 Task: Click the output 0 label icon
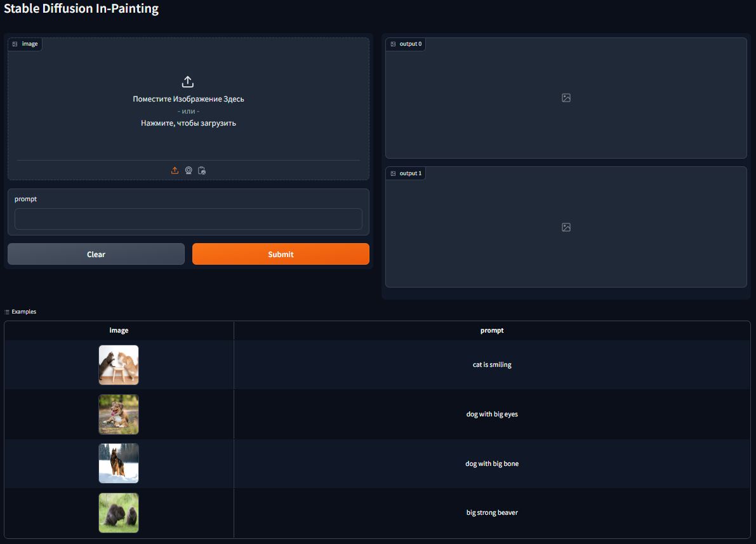point(393,44)
